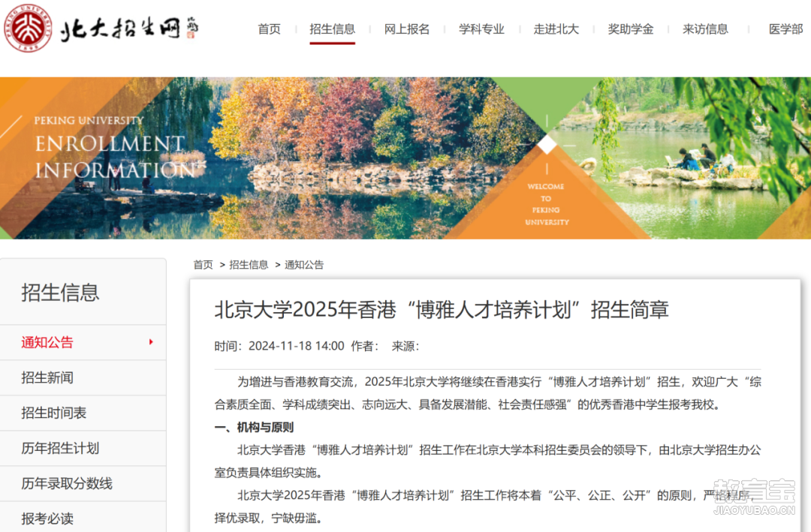Click the 一、机构与原则 section heading
The height and width of the screenshot is (532, 811).
pyautogui.click(x=254, y=427)
